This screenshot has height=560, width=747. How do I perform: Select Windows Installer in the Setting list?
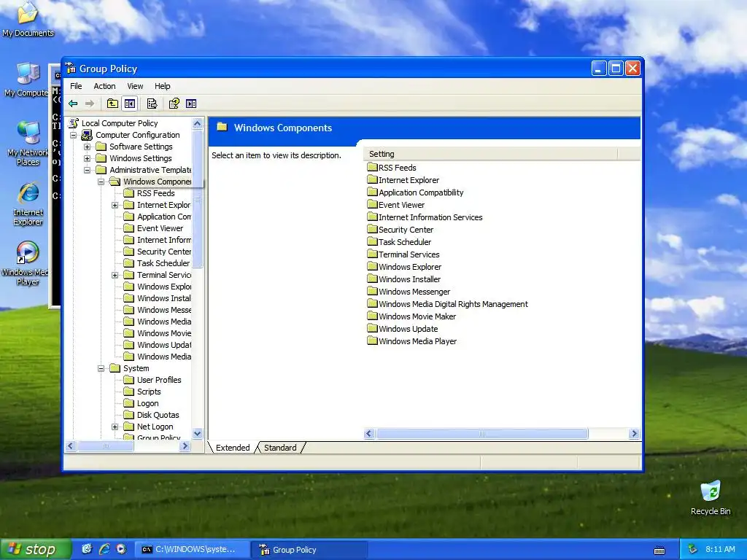click(x=404, y=279)
